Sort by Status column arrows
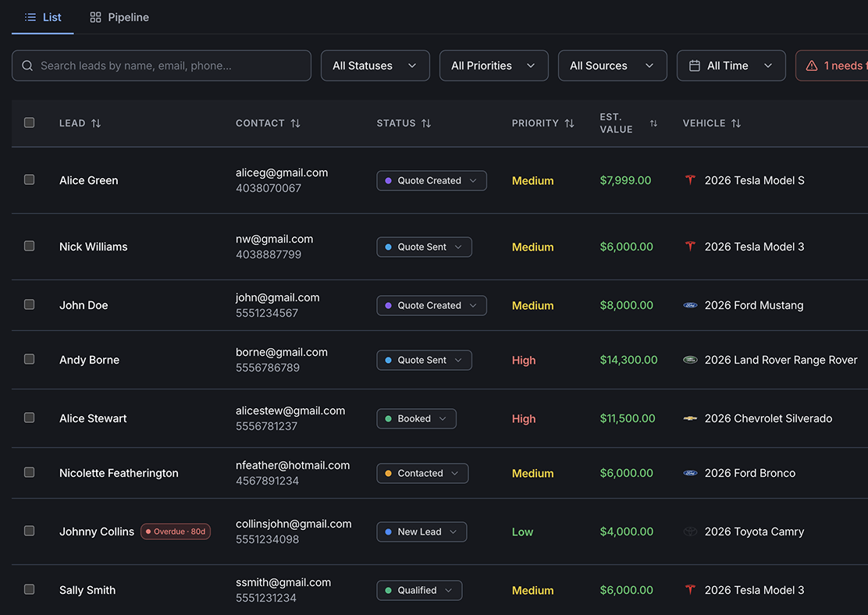Image resolution: width=868 pixels, height=615 pixels. [425, 123]
